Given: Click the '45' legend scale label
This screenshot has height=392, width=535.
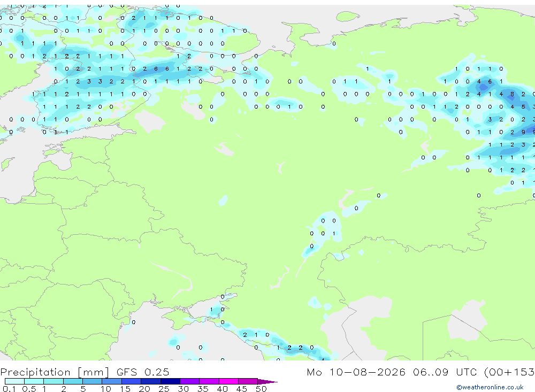Looking at the screenshot, I should click(242, 389).
